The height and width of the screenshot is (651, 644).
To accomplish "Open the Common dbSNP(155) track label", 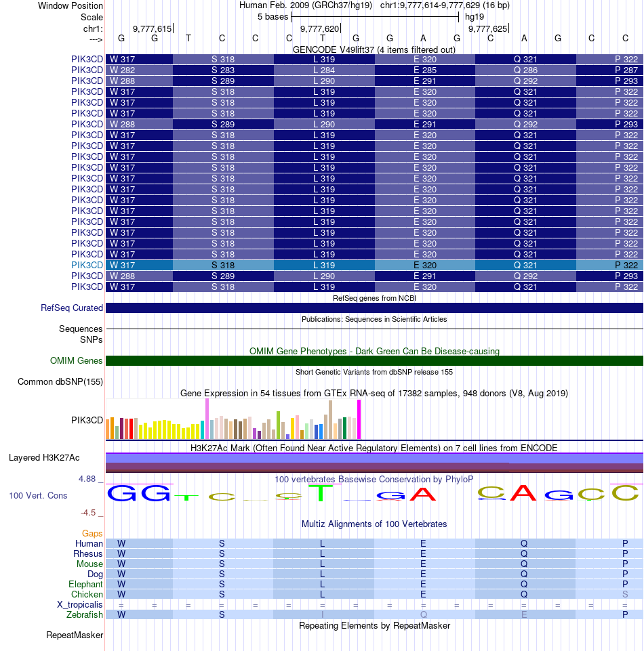I will tap(60, 382).
